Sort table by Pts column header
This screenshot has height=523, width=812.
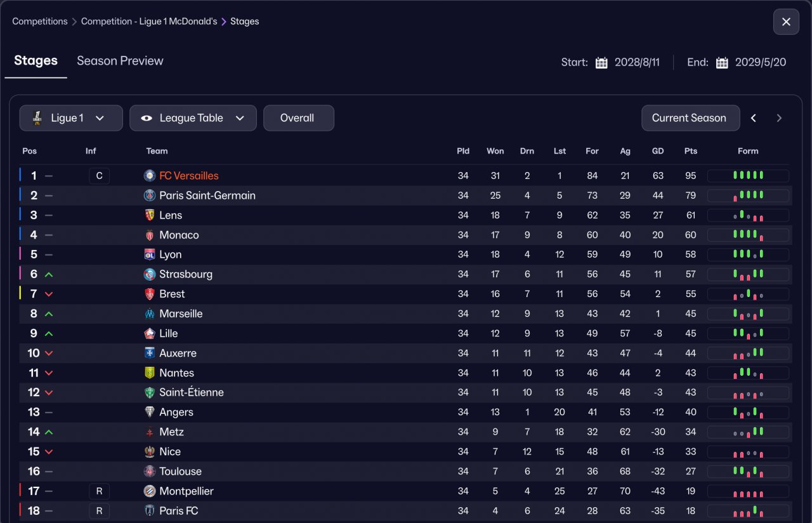pos(690,151)
